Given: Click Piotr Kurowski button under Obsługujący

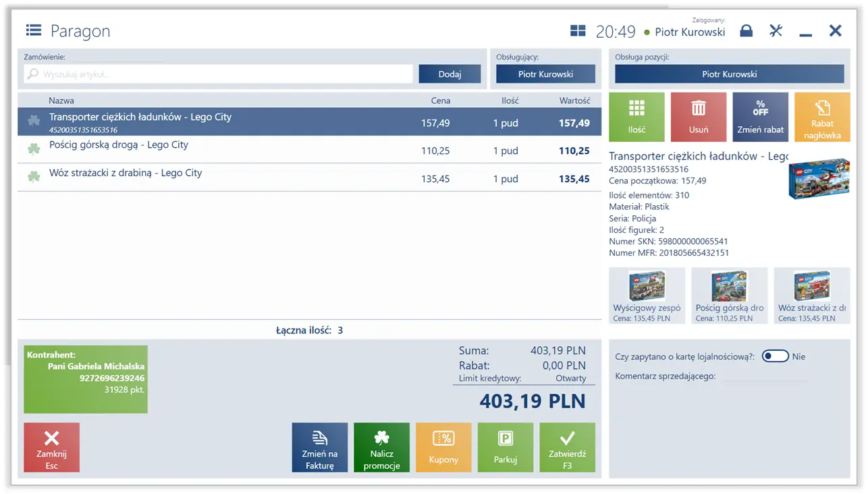Looking at the screenshot, I should coord(545,74).
